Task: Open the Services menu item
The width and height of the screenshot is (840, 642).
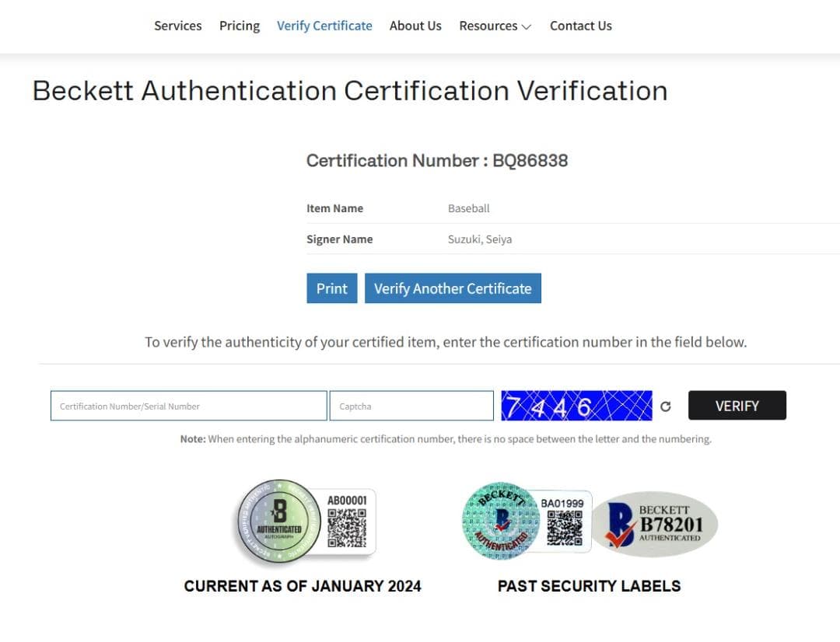Action: [x=177, y=26]
